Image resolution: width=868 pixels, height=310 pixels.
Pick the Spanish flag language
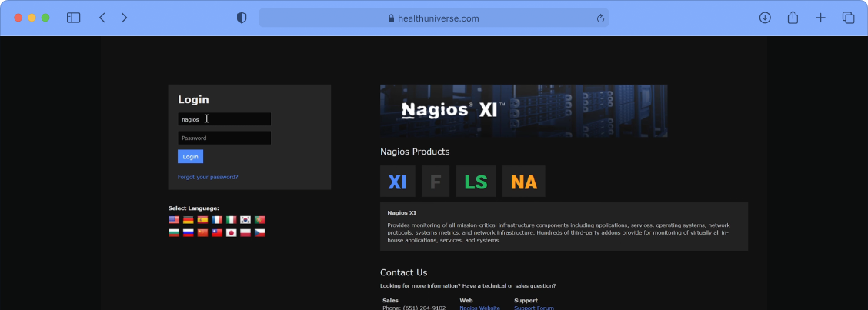click(202, 220)
